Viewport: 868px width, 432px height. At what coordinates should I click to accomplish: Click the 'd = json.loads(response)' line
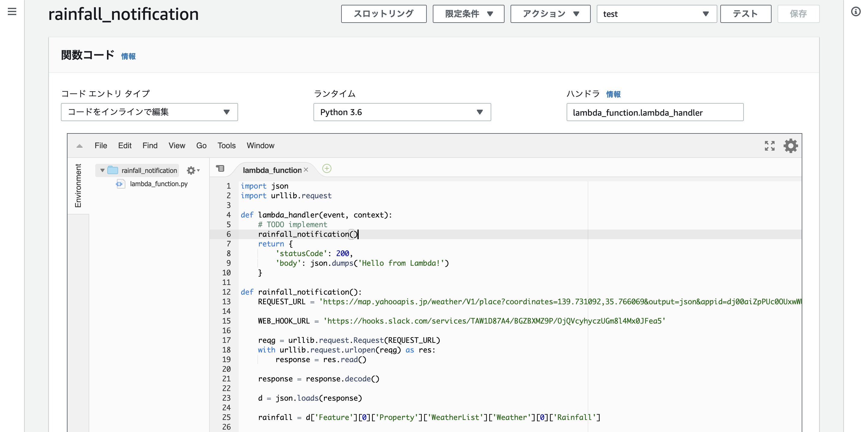310,398
